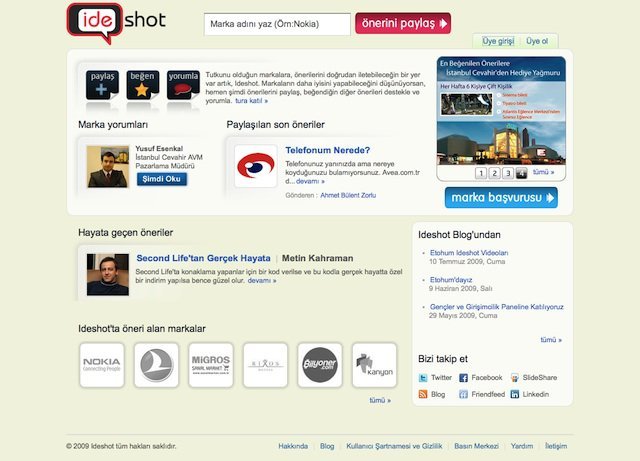Open Blog in the footer
Image resolution: width=640 pixels, height=461 pixels.
pos(327,446)
